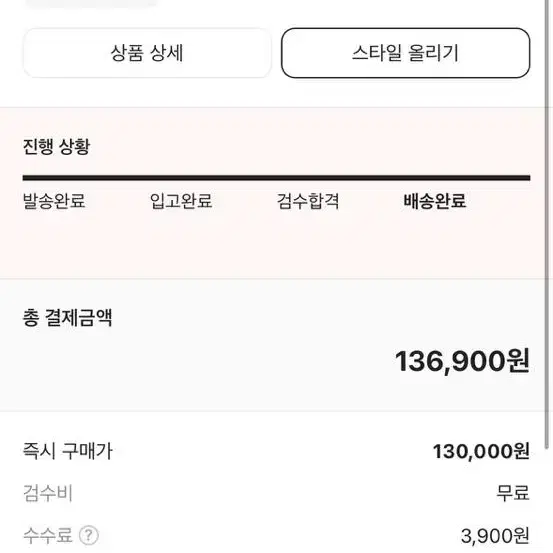Open the 상품 상세 button
The image size is (553, 553).
147,53
